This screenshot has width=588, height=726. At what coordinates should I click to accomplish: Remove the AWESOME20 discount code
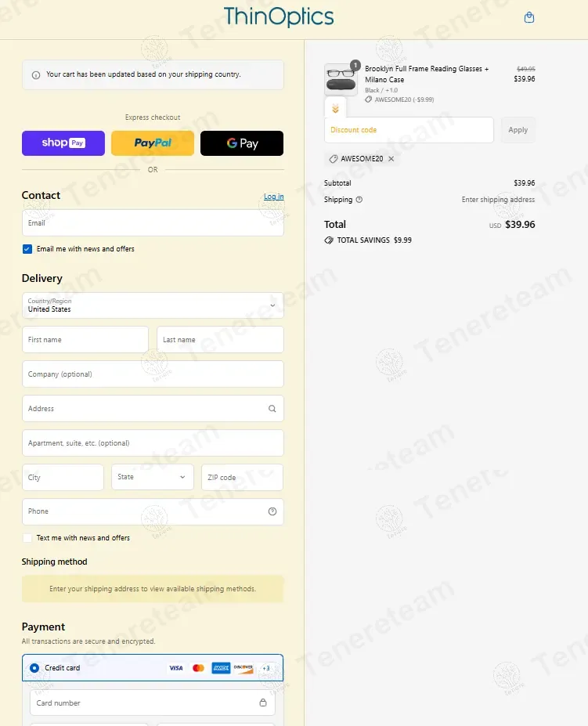click(x=391, y=159)
